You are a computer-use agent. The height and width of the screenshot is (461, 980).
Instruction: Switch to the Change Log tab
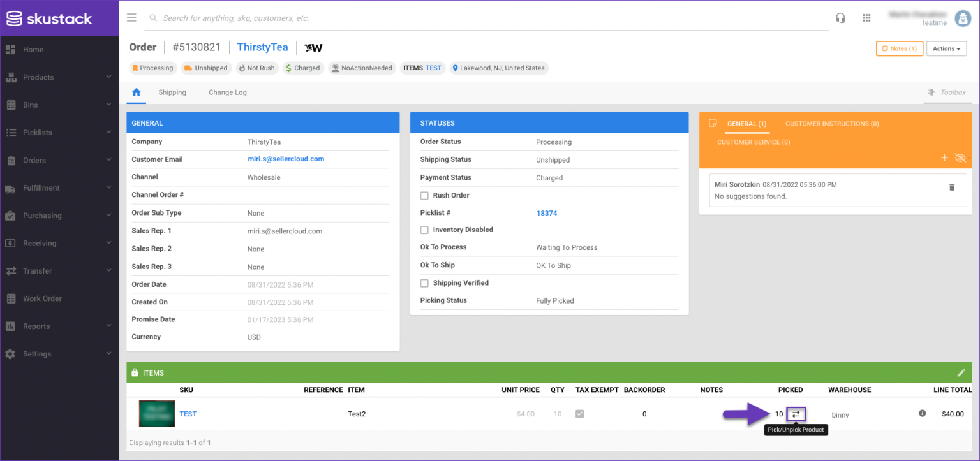click(227, 92)
